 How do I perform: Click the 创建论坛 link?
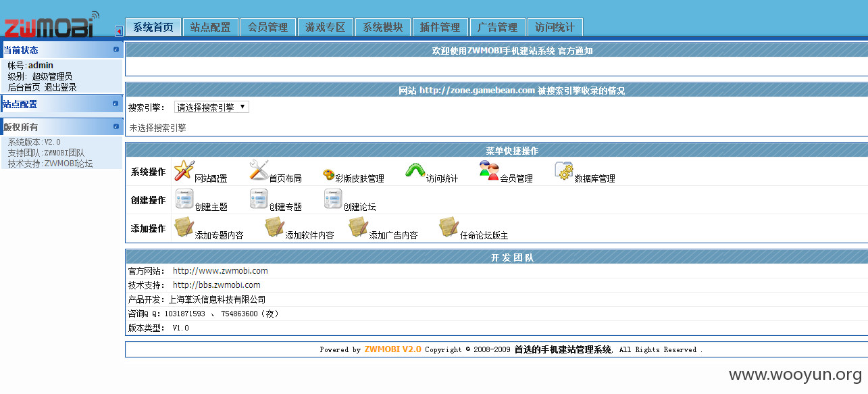coord(359,207)
